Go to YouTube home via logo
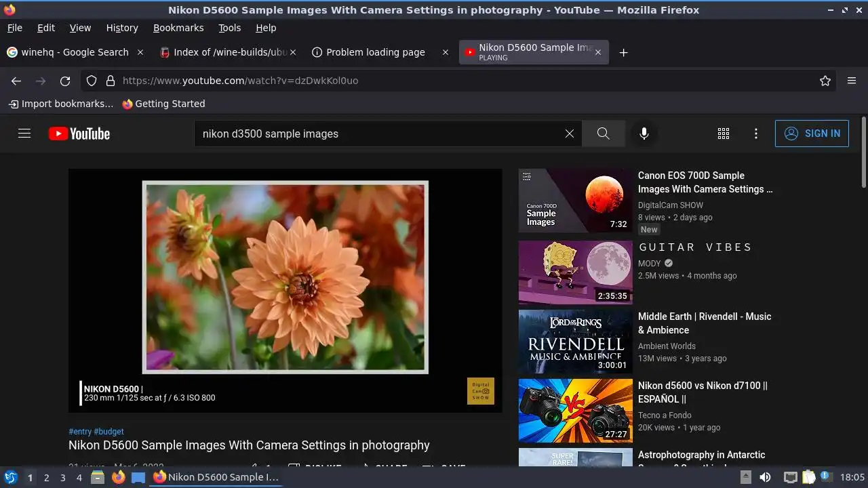The width and height of the screenshot is (868, 488). tap(79, 134)
